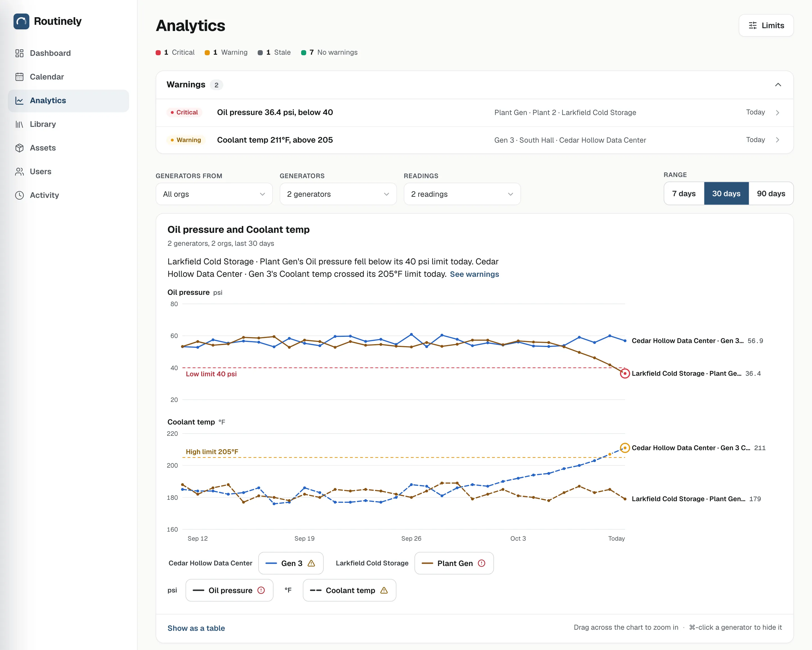Screen dimensions: 812x650
Task: Click the Dashboard grid icon in sidebar
Action: click(x=19, y=53)
